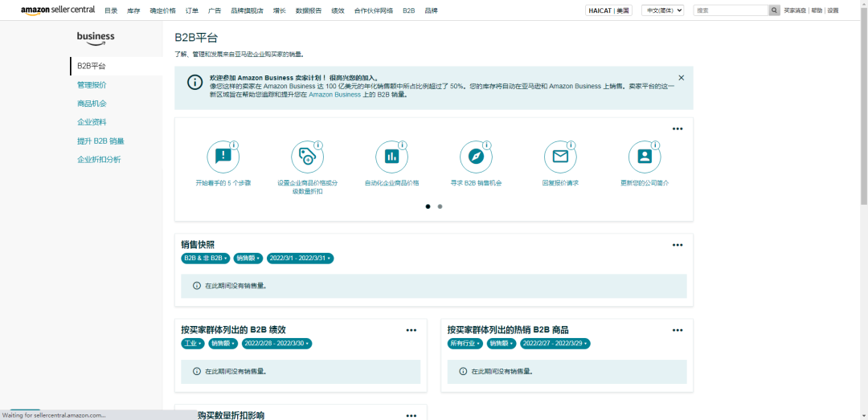The image size is (868, 420).
Task: Open the 库存 top menu
Action: coord(133,10)
